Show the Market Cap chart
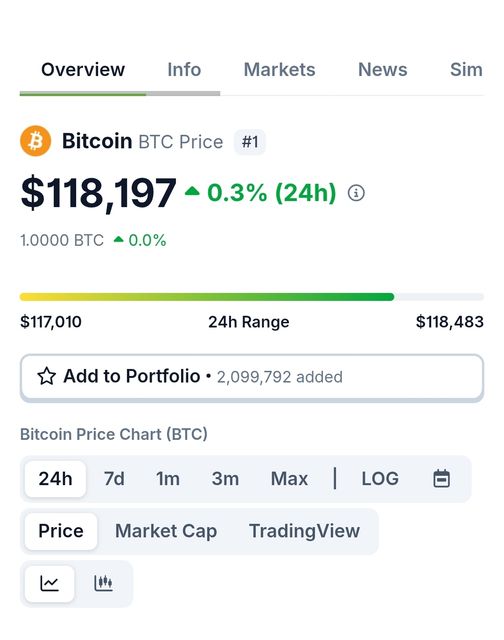Viewport: 504px width, 640px height. tap(166, 531)
